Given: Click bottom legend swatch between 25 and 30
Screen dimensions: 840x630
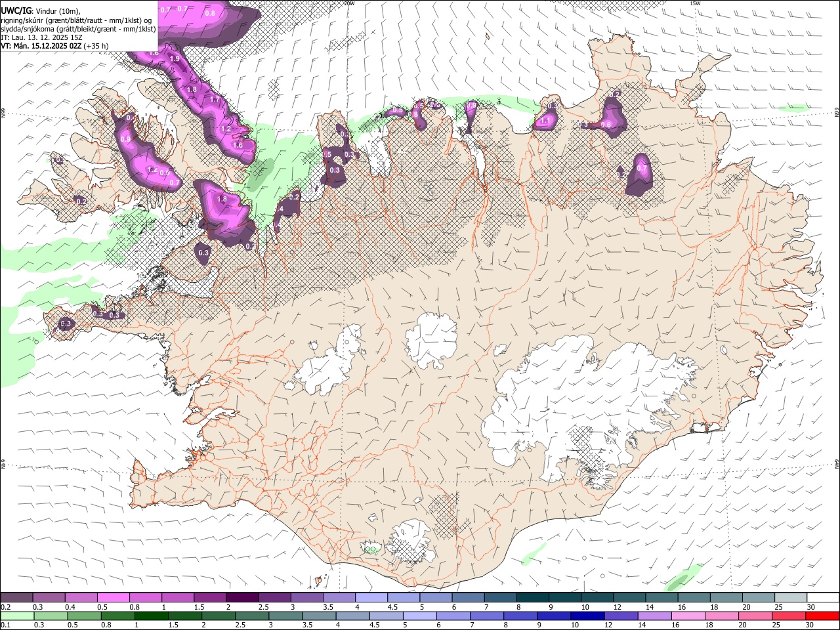Looking at the screenshot, I should pyautogui.click(x=789, y=616).
